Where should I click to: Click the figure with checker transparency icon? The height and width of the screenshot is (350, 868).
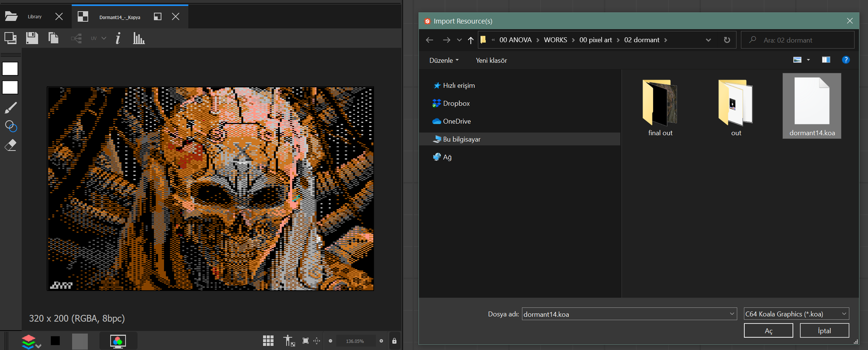pos(289,341)
